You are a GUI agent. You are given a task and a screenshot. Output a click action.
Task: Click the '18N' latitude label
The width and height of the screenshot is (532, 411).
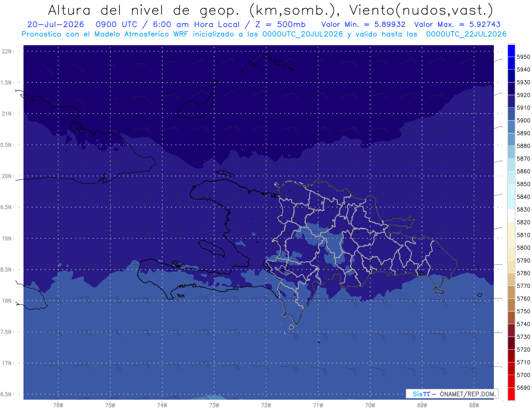click(x=7, y=301)
